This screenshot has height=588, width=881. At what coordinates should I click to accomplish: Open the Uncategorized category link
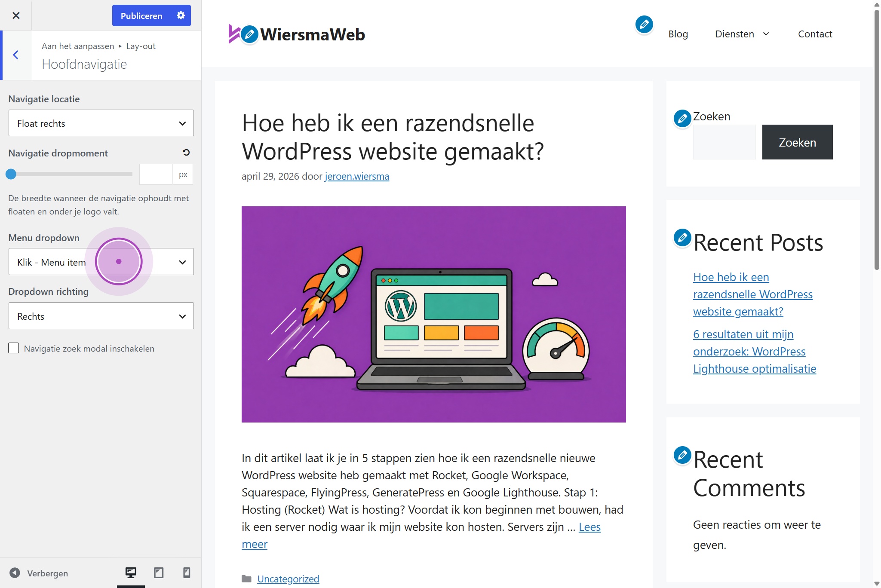coord(288,579)
